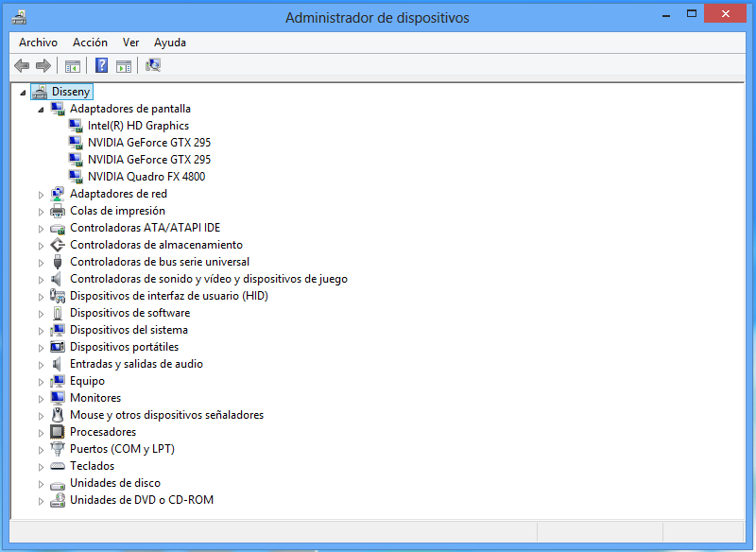Expand the Procesadores branch
Image resolution: width=756 pixels, height=552 pixels.
click(41, 433)
